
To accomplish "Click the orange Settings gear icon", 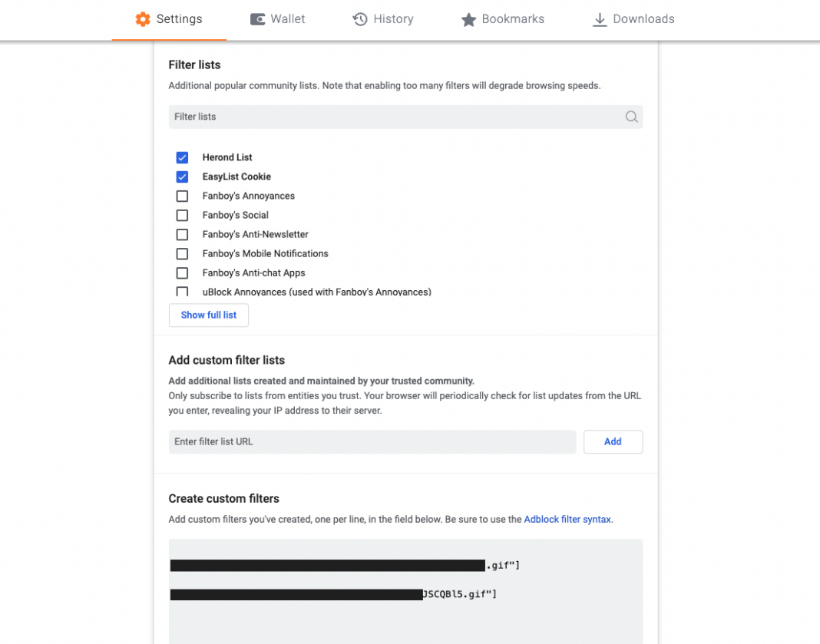I will (142, 18).
